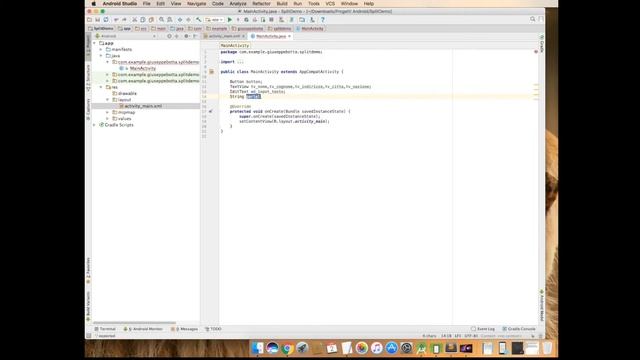Open the Event Log
640x360 pixels.
point(483,329)
